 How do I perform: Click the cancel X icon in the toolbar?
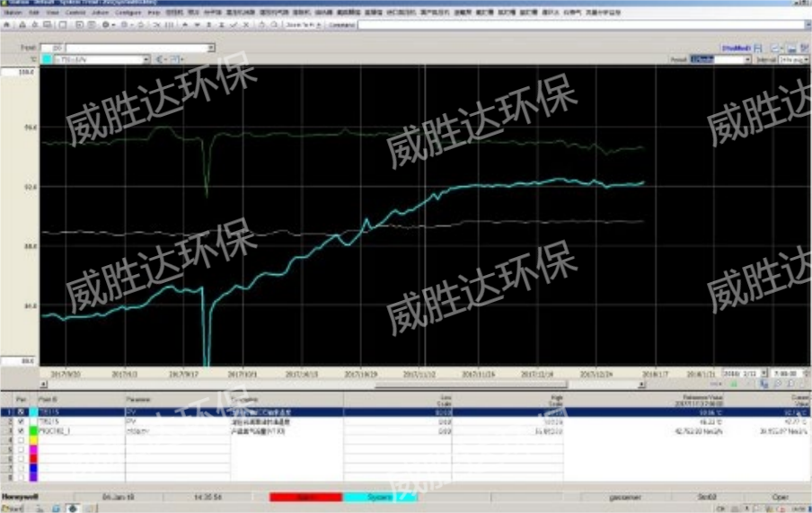244,25
